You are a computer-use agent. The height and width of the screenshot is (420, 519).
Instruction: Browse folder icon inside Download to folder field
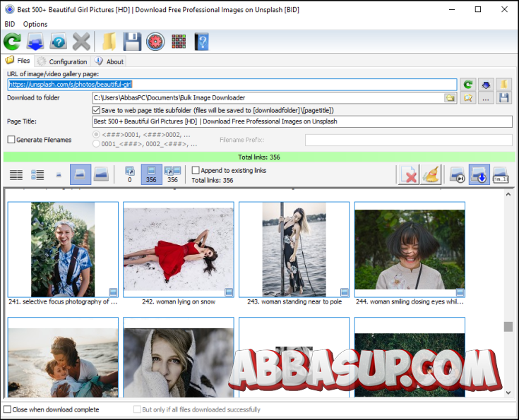[x=451, y=98]
